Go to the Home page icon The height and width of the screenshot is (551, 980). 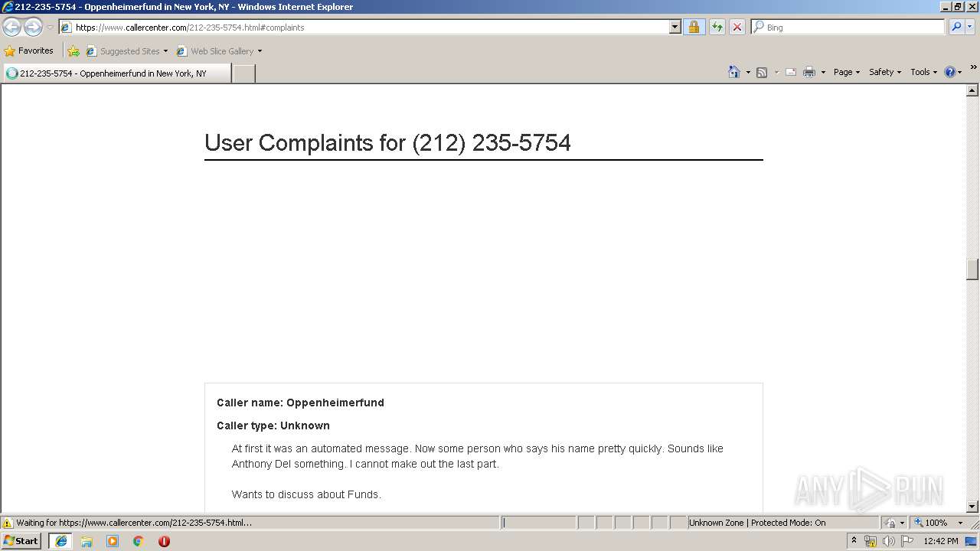734,72
